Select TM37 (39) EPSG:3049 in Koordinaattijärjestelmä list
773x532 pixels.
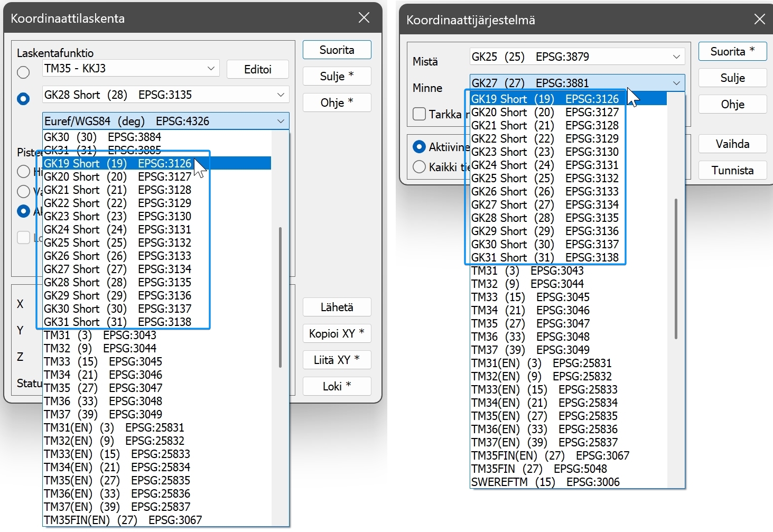[x=569, y=350]
